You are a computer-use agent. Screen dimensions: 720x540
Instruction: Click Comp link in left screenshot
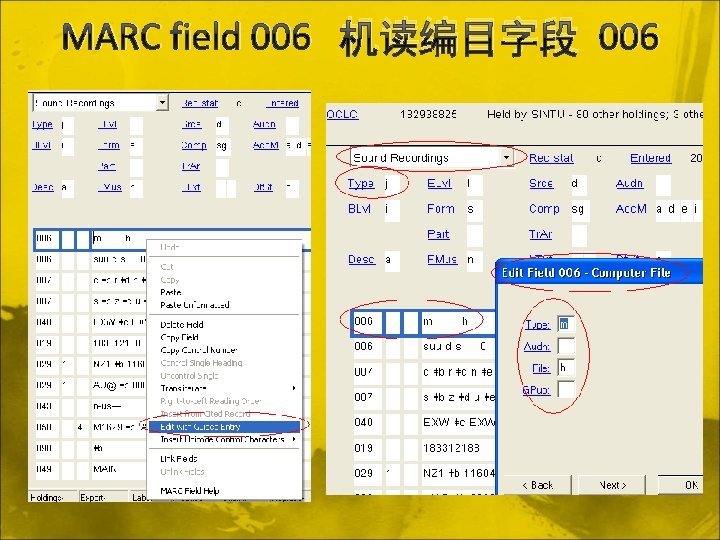pyautogui.click(x=194, y=145)
